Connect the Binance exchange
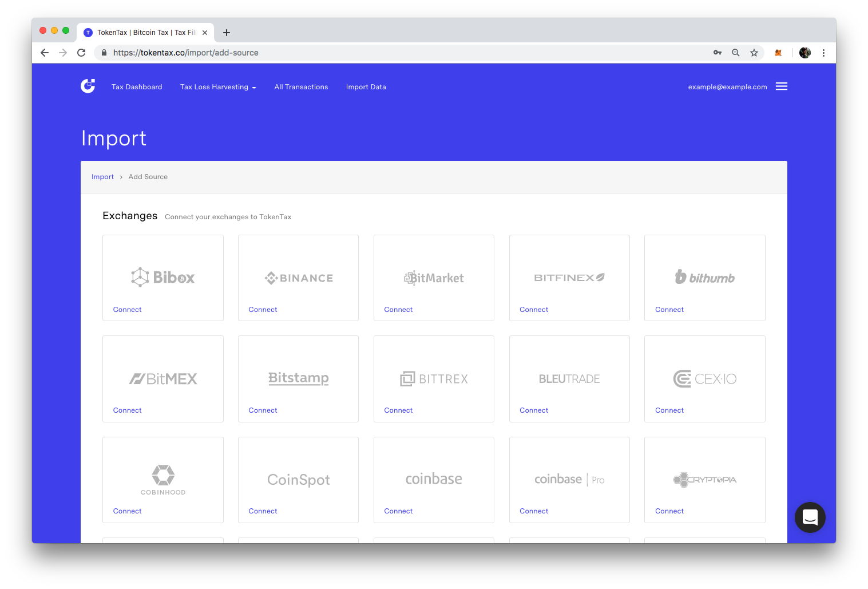 tap(263, 310)
